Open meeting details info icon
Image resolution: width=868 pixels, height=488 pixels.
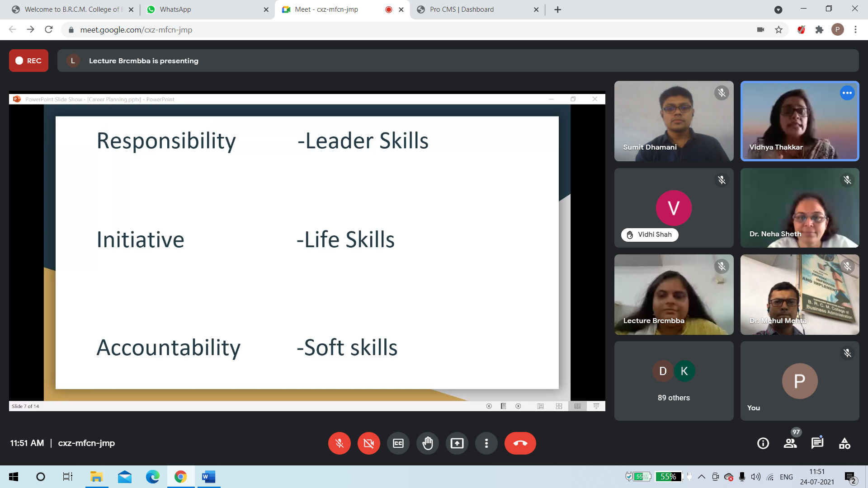click(763, 443)
